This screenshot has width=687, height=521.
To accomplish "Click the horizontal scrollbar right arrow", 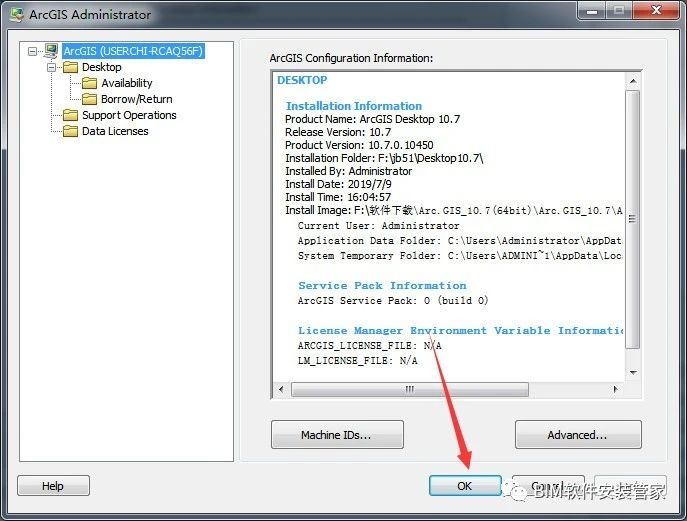I will 615,389.
